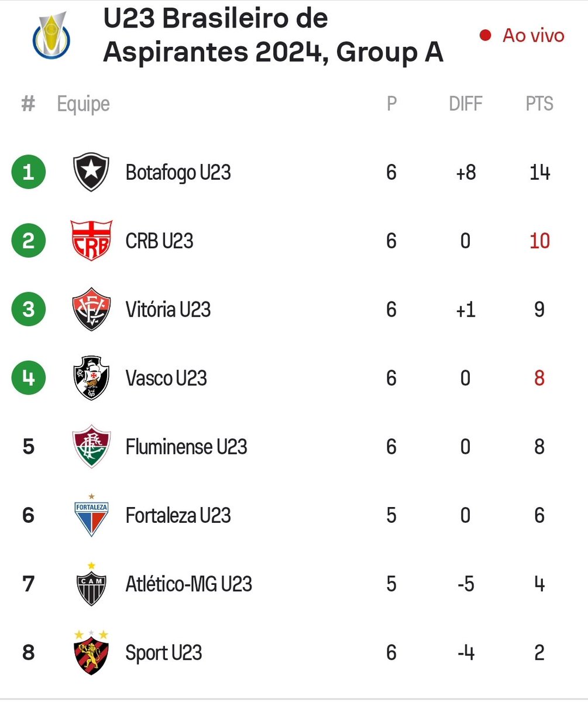Click the CRB U23 club crest

tap(91, 241)
